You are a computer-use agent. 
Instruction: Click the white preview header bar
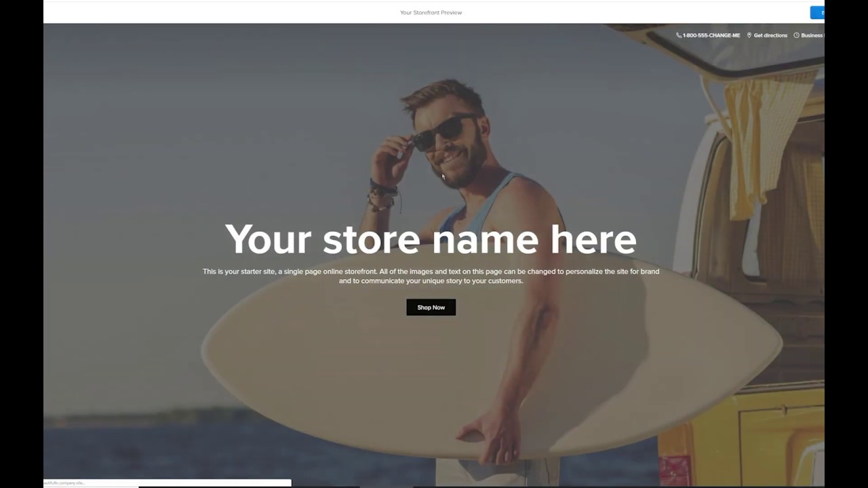click(x=434, y=12)
